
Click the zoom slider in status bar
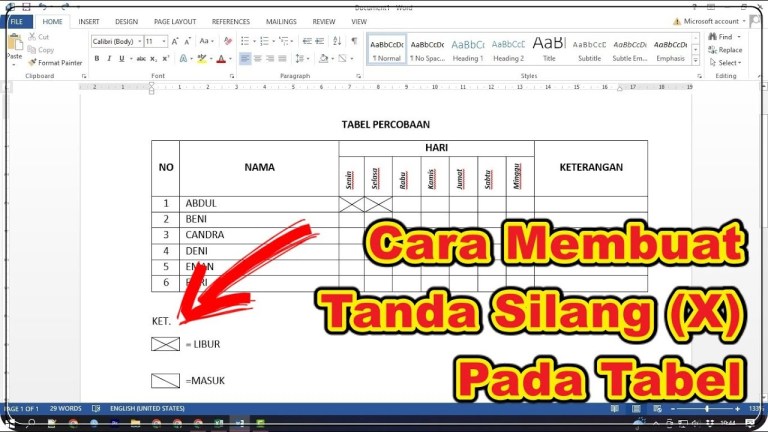click(707, 409)
